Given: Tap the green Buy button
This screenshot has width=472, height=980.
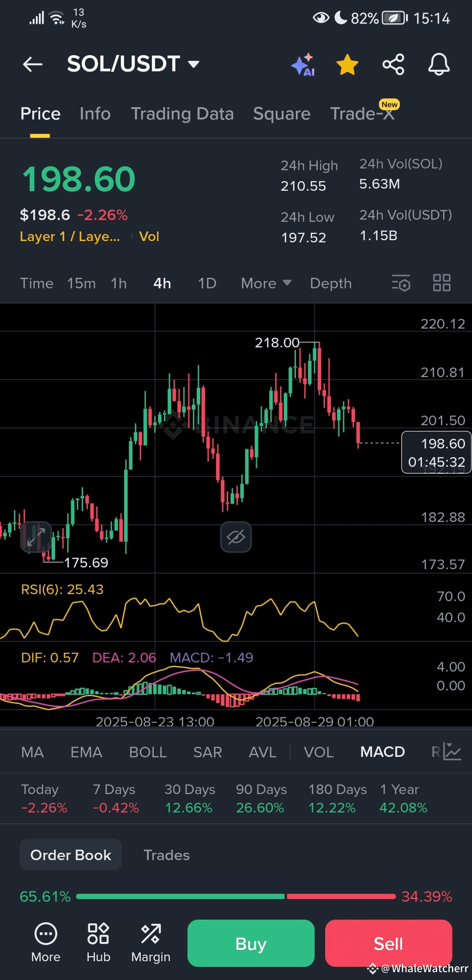Looking at the screenshot, I should (x=251, y=943).
